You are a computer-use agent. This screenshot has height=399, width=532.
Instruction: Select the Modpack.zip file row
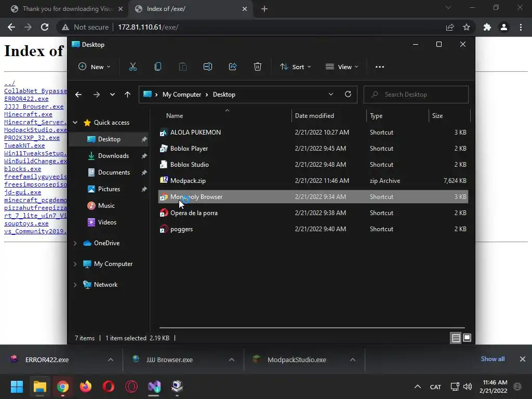point(313,181)
